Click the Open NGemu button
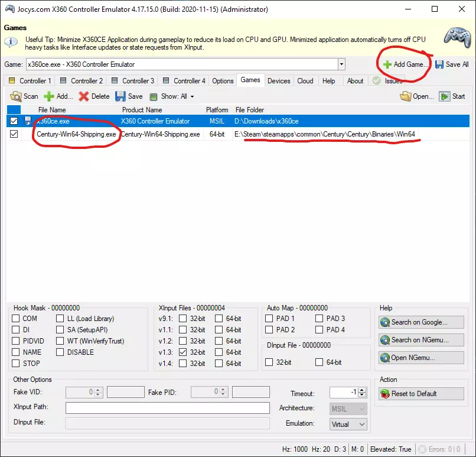The image size is (476, 457). [421, 358]
